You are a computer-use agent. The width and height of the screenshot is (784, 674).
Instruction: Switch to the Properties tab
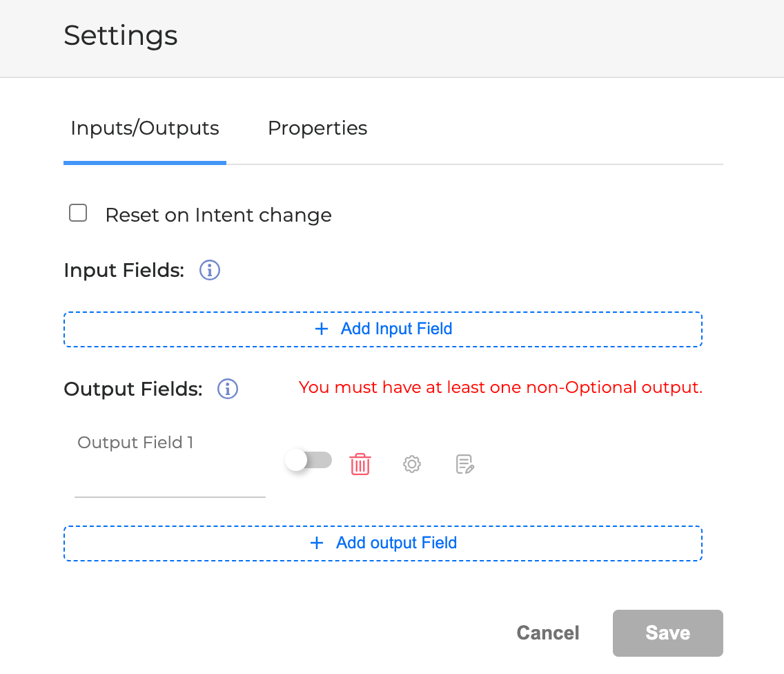click(317, 128)
